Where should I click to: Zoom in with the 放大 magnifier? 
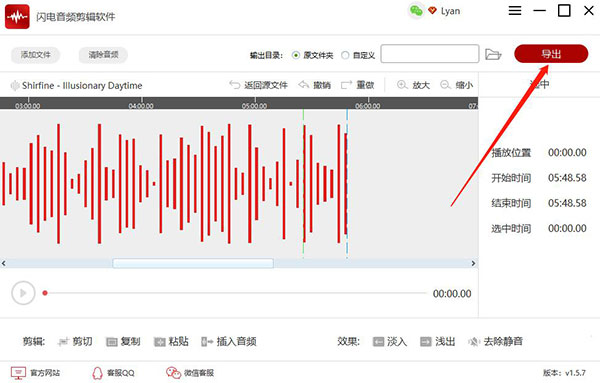[x=402, y=85]
